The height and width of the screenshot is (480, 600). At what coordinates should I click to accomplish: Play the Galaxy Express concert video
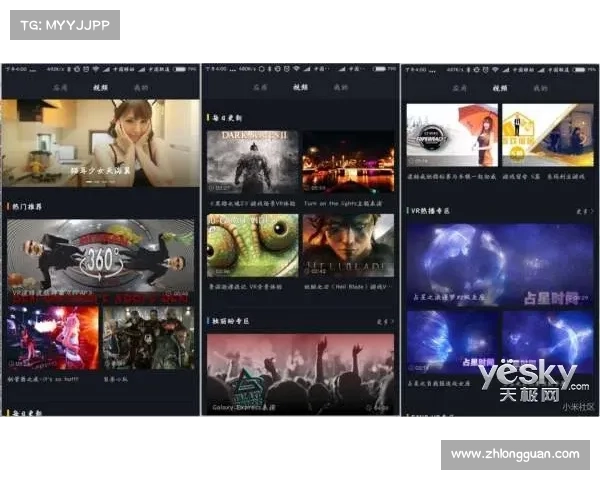(300, 373)
